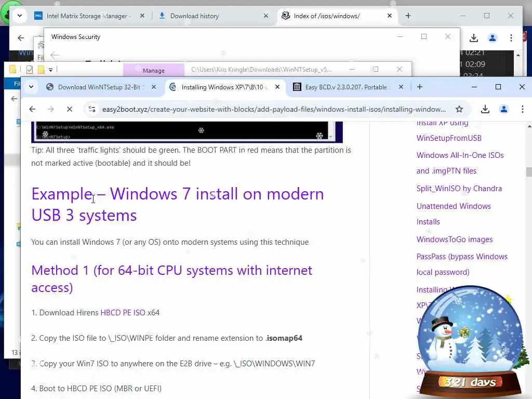This screenshot has height=399, width=532.
Task: Open profile icon in back browser window
Action: 493,38
